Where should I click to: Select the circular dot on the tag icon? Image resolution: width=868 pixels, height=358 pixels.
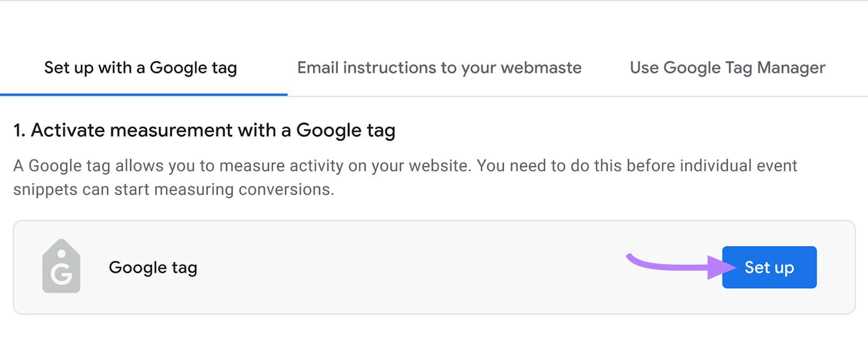coord(61,253)
